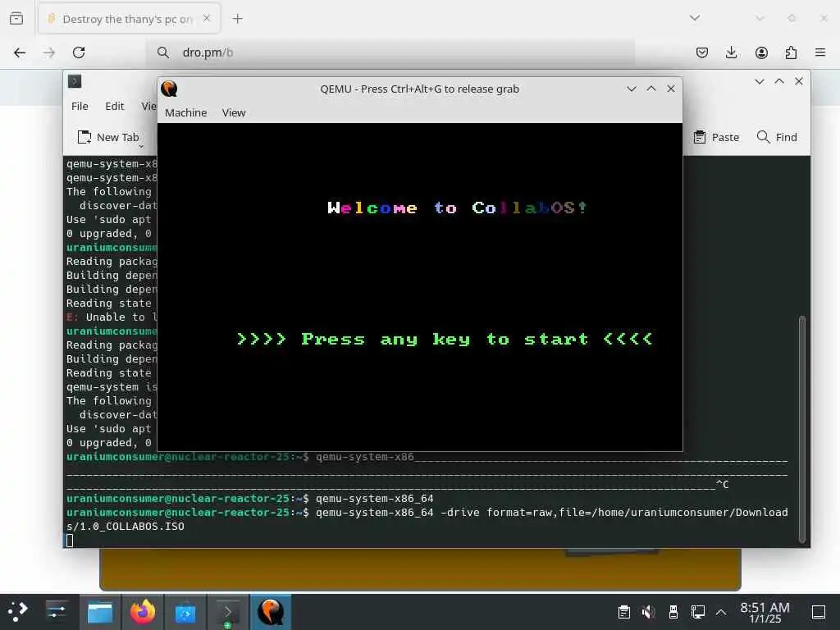Open Firefox list all tabs dropdown
840x630 pixels.
click(695, 18)
